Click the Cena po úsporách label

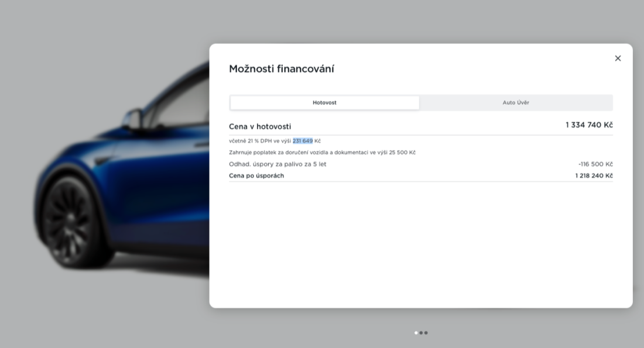pos(256,176)
